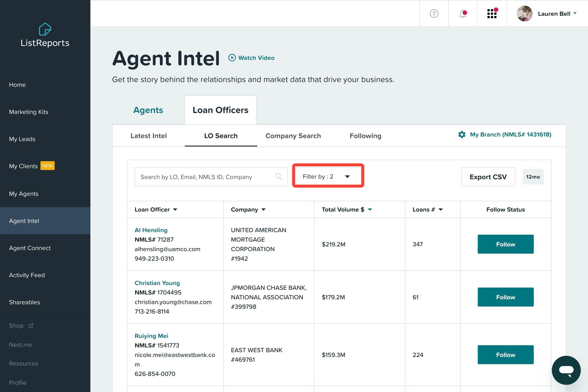Open the Nest.me sidebar link
588x392 pixels.
click(x=21, y=345)
